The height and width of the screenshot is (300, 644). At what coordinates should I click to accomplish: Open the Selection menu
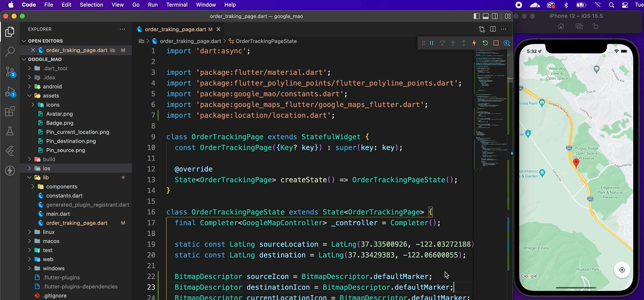pos(91,5)
